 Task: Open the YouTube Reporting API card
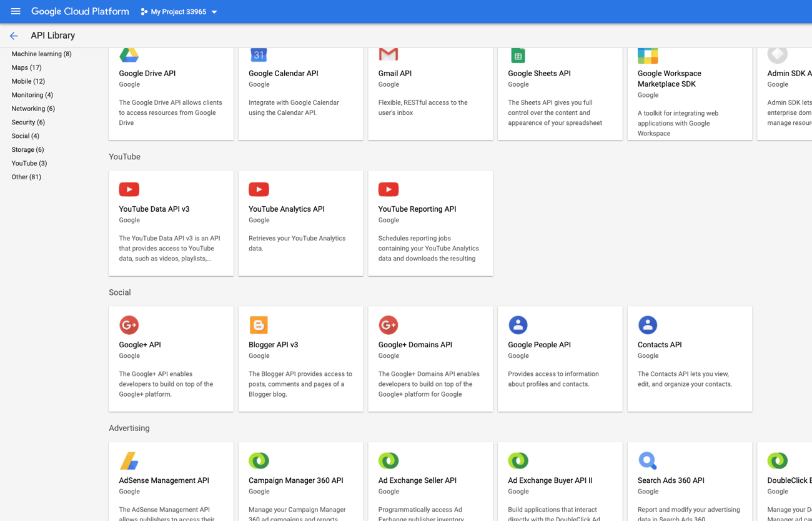point(430,223)
